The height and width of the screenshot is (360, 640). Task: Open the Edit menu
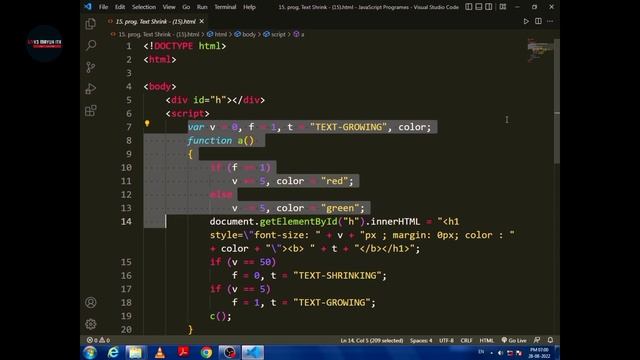120,7
